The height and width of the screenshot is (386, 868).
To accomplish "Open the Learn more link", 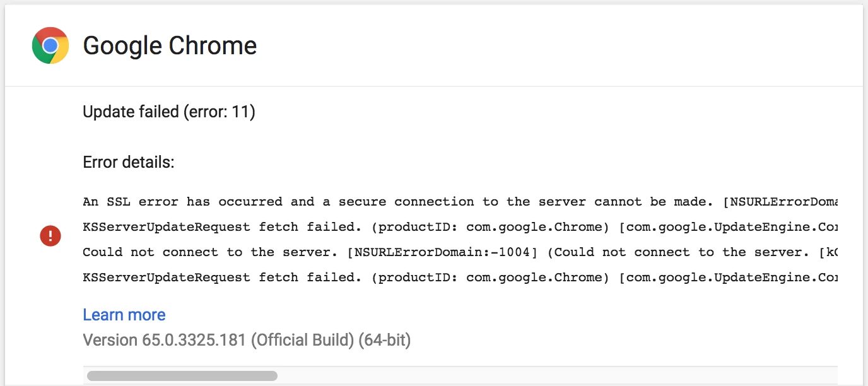I will click(x=124, y=315).
